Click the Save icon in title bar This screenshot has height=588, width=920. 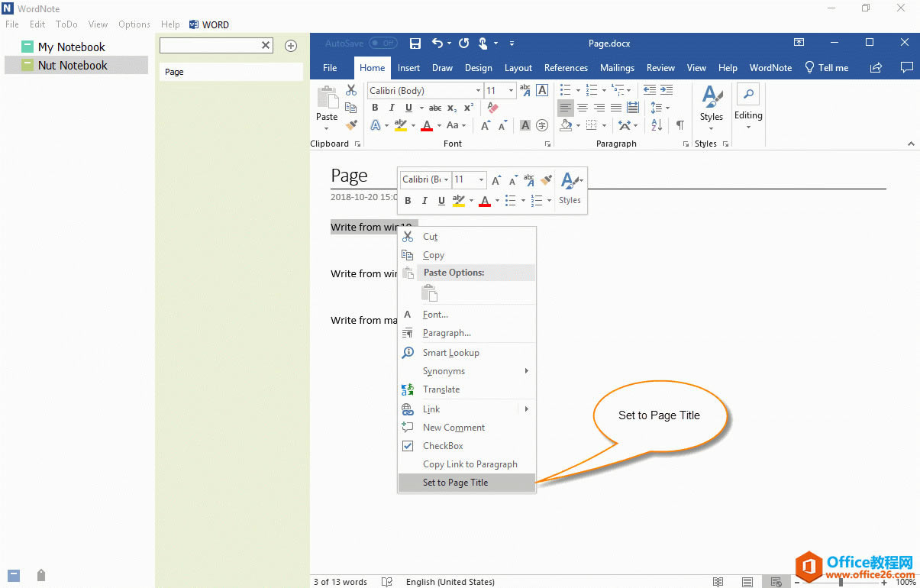coord(415,44)
